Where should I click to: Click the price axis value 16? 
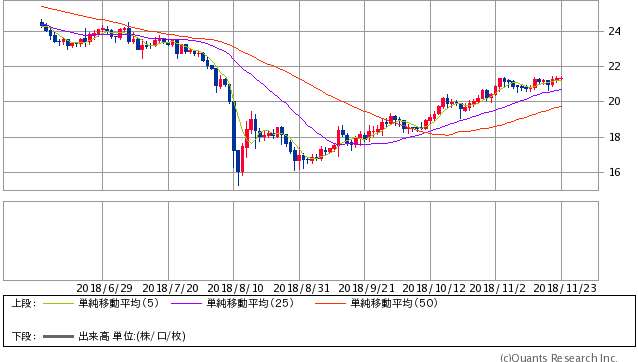tap(614, 172)
